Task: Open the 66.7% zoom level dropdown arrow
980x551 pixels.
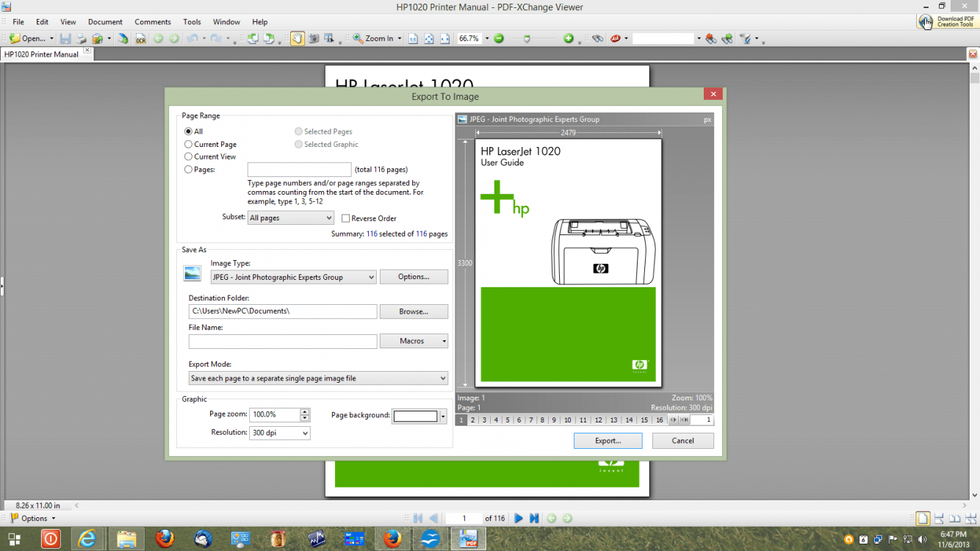Action: [486, 38]
